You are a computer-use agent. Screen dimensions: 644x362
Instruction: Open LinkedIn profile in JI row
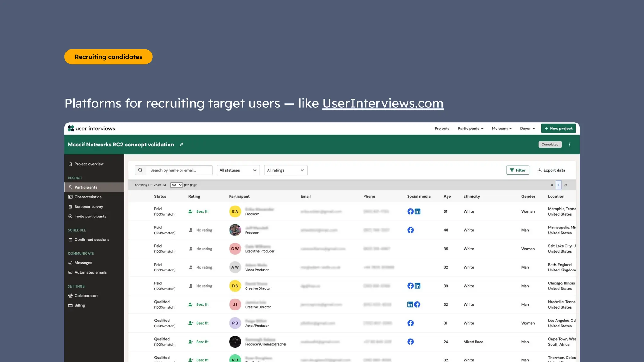(x=410, y=304)
